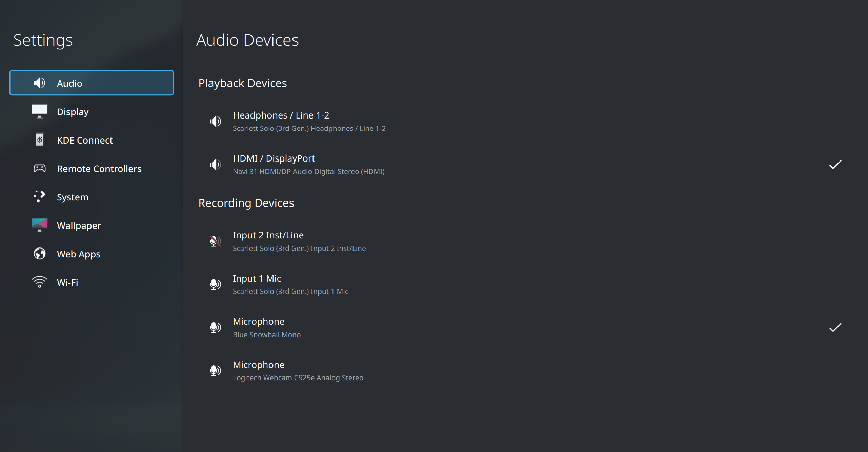Click the Wallpaper thumbnail icon
Screen dimensions: 868x452
tap(40, 225)
